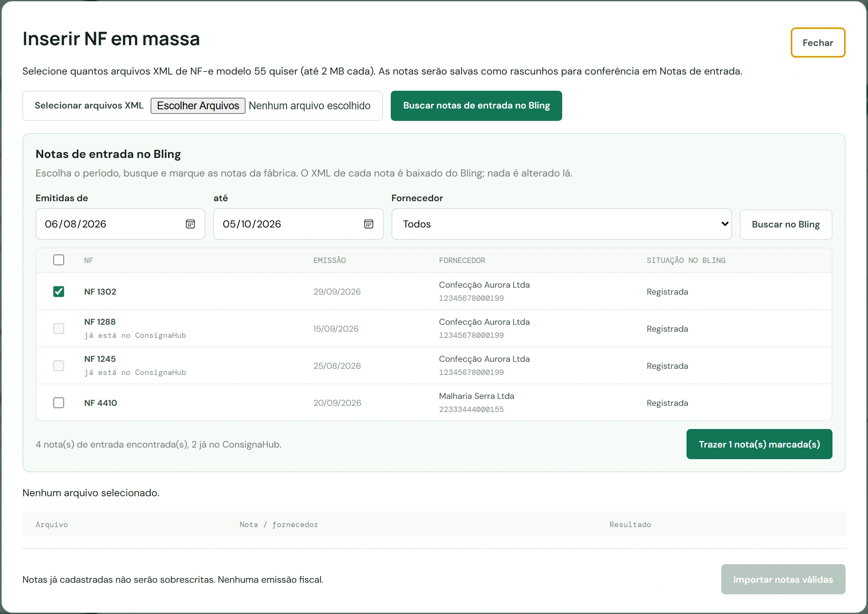Click 'já está no ConsignaHub' under NF 1245
868x614 pixels.
[135, 372]
